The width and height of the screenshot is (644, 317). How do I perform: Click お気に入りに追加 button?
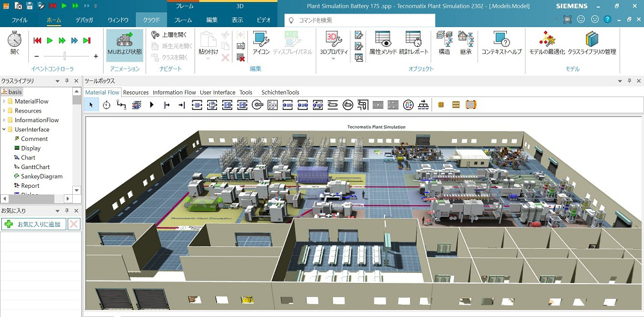pyautogui.click(x=33, y=224)
